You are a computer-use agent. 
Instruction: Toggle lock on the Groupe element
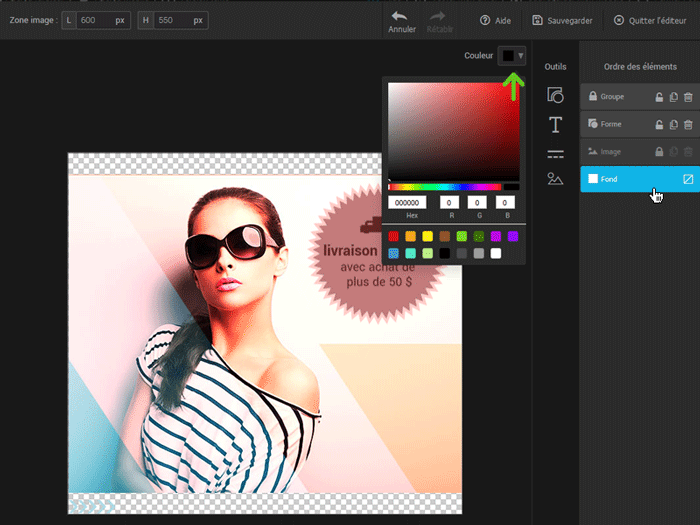[x=659, y=97]
